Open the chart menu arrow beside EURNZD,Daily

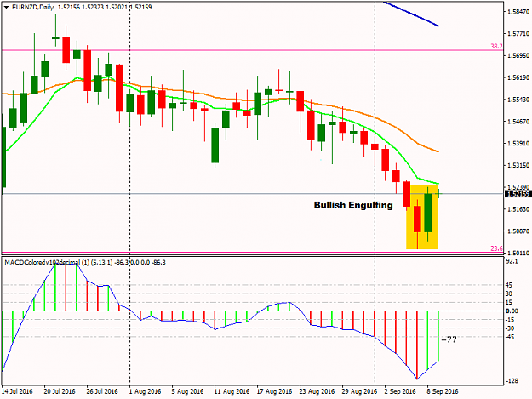[x=6, y=7]
